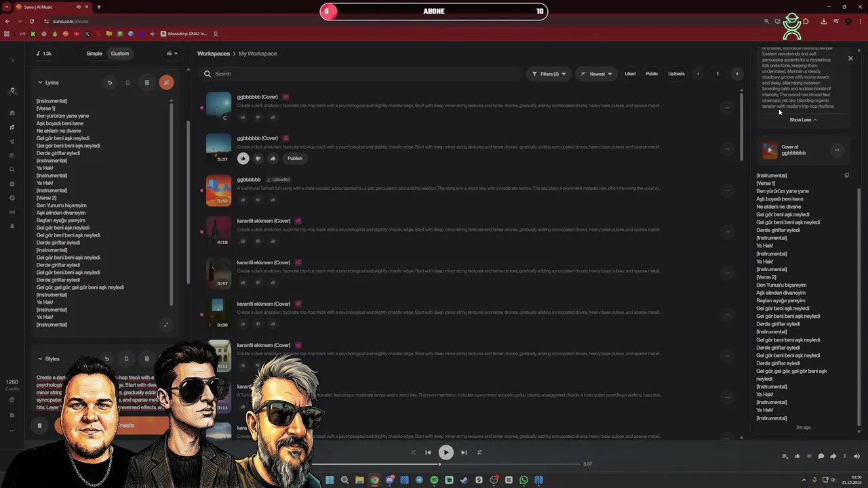Viewport: 868px width, 488px height.
Task: Open the player queue icon
Action: coord(785,456)
